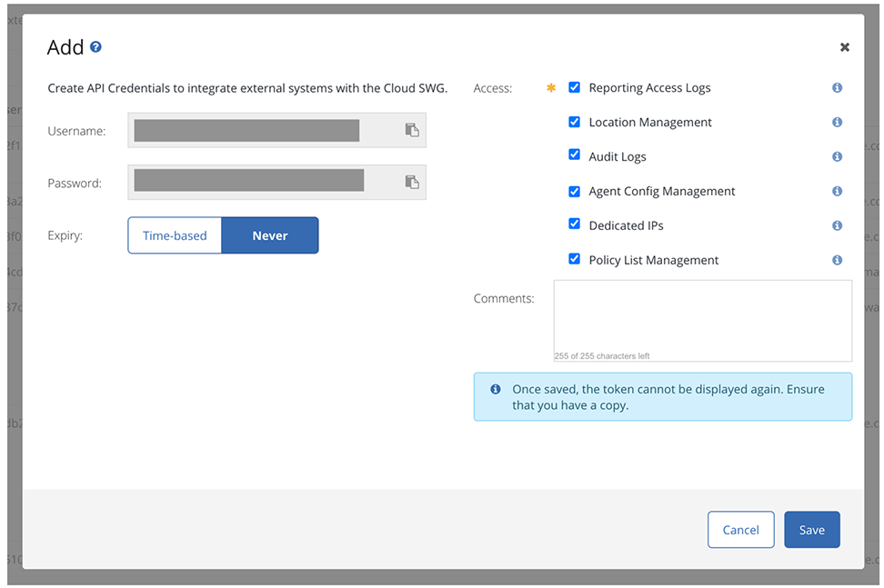Click the help icon next to Add title
884x588 pixels.
pyautogui.click(x=96, y=47)
